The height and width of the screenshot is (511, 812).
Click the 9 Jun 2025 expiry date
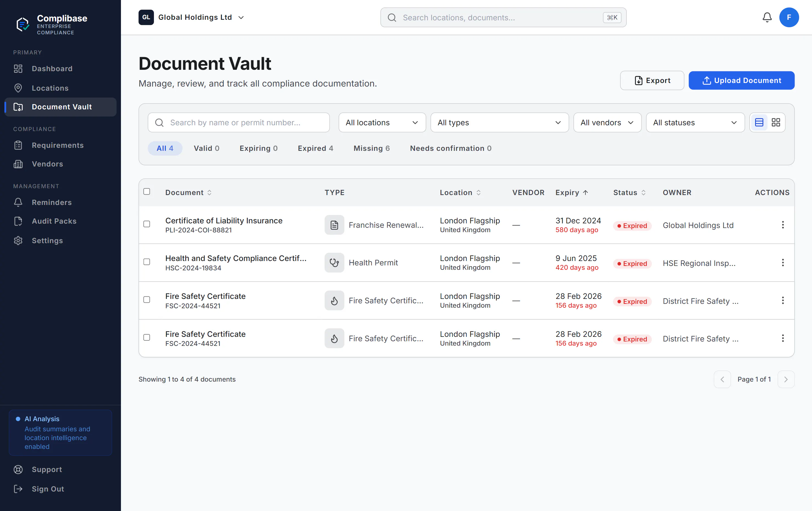tap(576, 258)
